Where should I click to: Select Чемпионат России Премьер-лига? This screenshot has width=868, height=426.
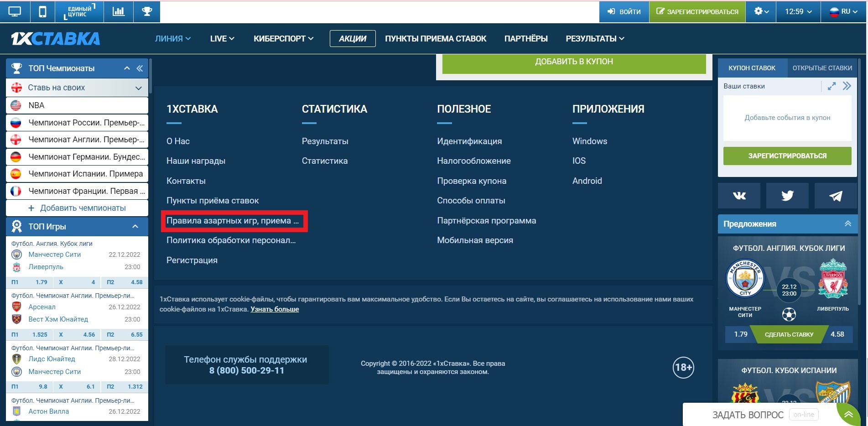click(x=77, y=123)
